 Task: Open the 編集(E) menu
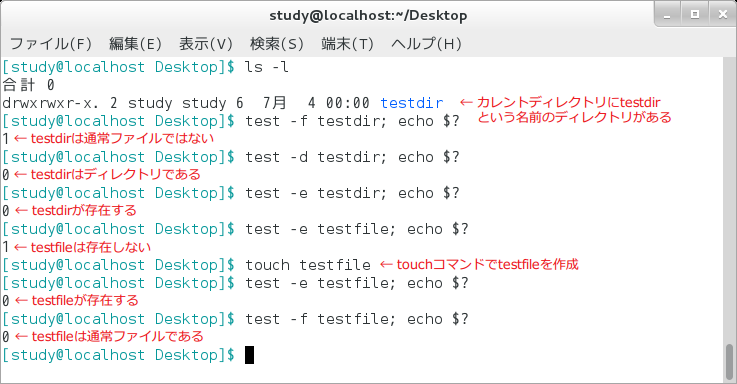tap(135, 44)
